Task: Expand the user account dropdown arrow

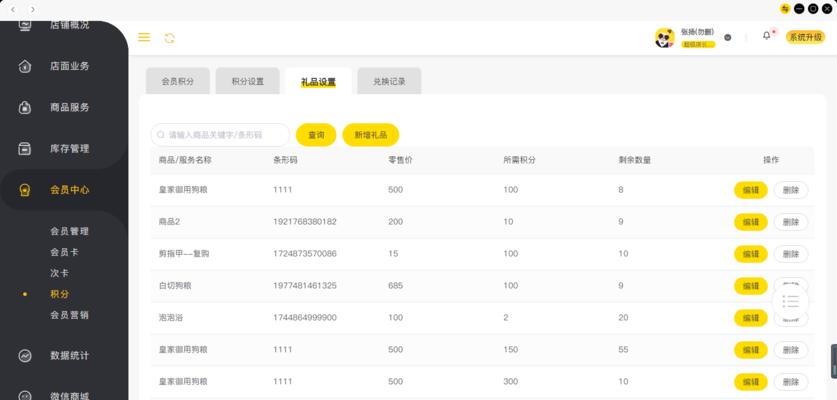Action: click(728, 37)
